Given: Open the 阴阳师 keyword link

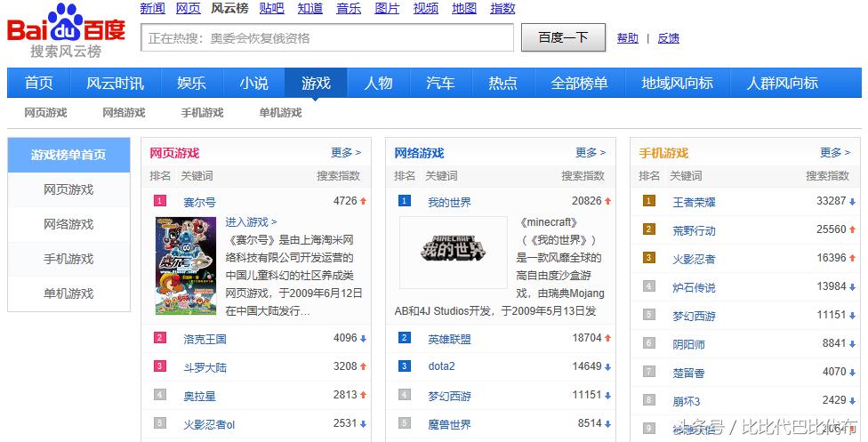Looking at the screenshot, I should 688,344.
